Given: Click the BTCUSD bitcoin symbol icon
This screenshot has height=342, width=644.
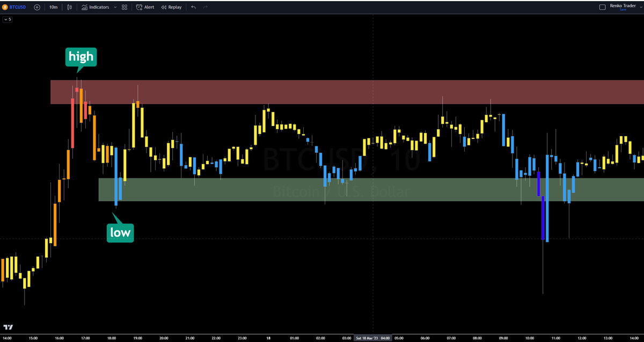Looking at the screenshot, I should (x=5, y=7).
